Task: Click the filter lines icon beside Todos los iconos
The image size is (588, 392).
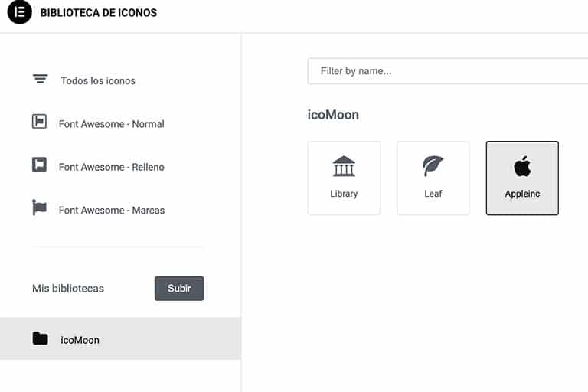Action: 40,79
